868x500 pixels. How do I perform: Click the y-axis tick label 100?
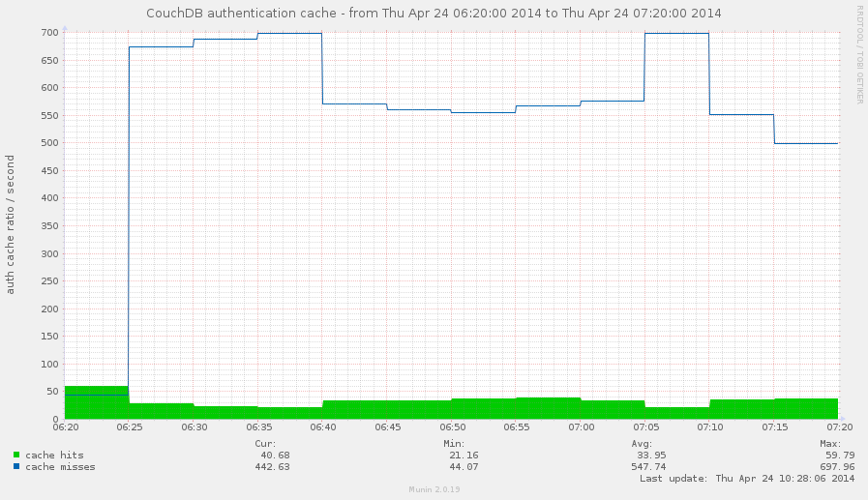pos(49,364)
